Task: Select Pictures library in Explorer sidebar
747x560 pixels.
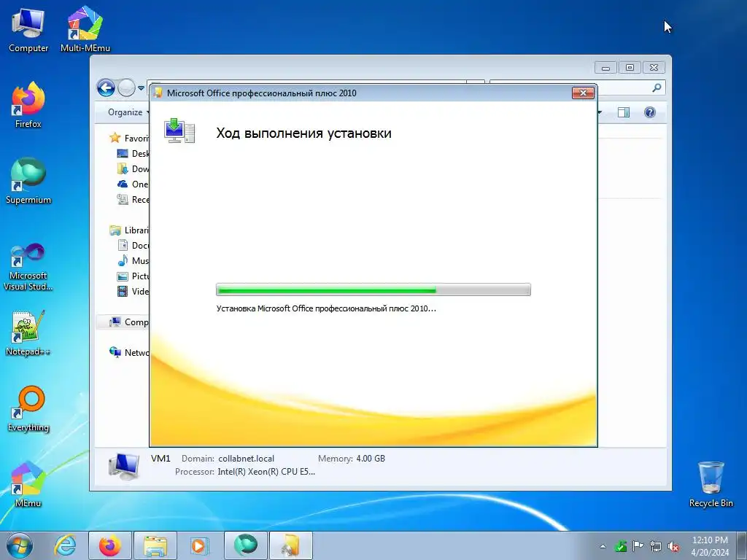Action: click(x=133, y=276)
